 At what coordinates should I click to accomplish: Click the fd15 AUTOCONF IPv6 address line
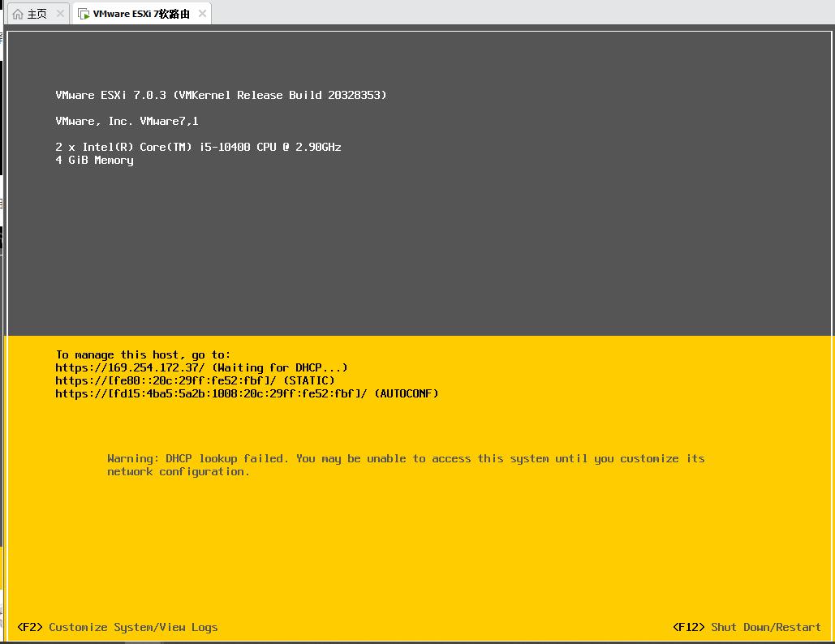(x=247, y=394)
